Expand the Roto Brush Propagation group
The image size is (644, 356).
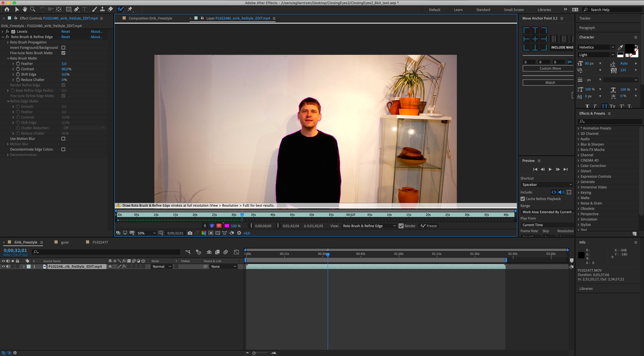(x=8, y=42)
